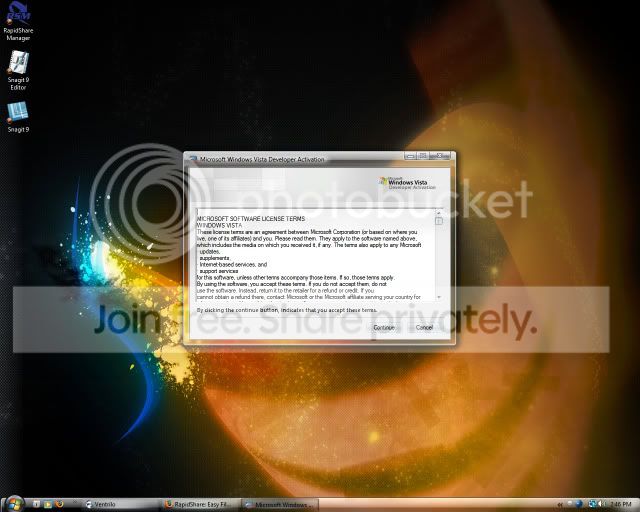Click the 'updates,' line in license text
The image size is (640, 512).
pos(209,252)
